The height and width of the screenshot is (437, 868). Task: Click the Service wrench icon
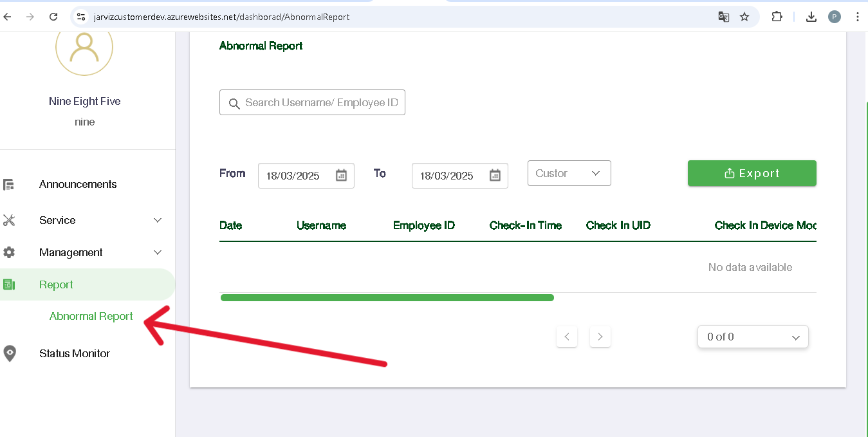pyautogui.click(x=9, y=220)
